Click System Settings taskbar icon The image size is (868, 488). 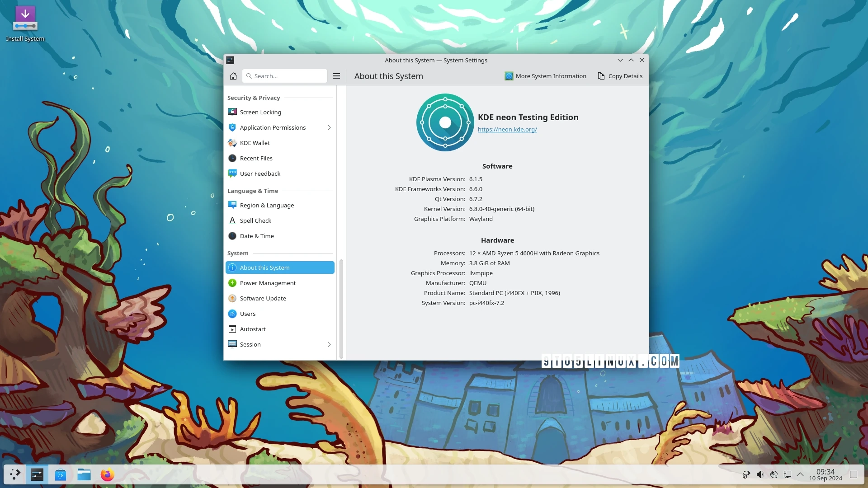37,474
